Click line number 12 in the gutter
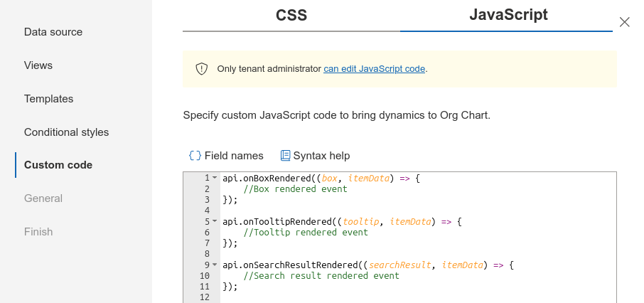Screen dimensions: 644x303 (x=204, y=297)
